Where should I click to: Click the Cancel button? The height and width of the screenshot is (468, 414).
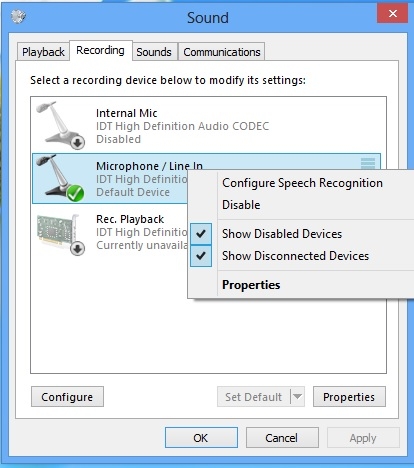click(282, 438)
